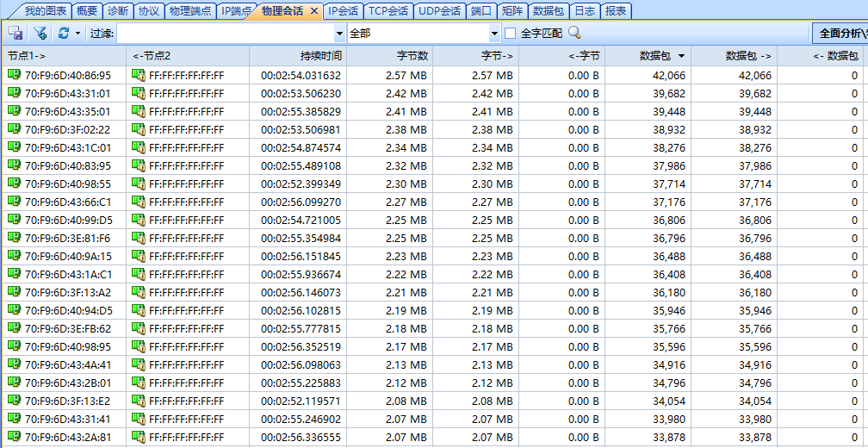Switch to the 我的图表 tab
The width and height of the screenshot is (868, 448).
tap(46, 10)
